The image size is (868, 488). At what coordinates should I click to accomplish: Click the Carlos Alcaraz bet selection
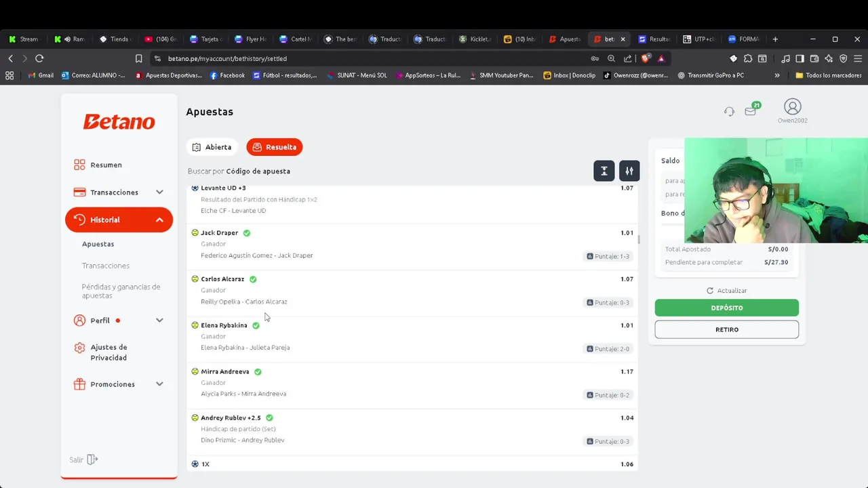222,279
